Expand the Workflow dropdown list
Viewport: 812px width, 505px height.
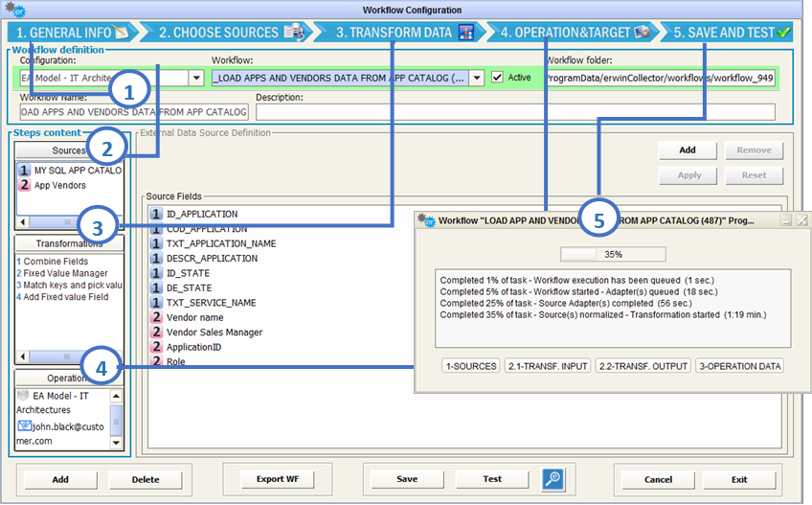[x=477, y=79]
